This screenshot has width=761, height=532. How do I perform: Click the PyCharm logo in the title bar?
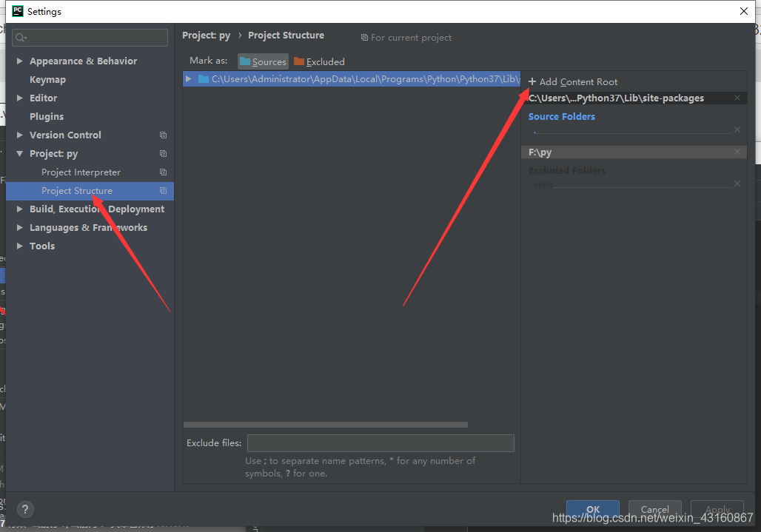pyautogui.click(x=18, y=11)
